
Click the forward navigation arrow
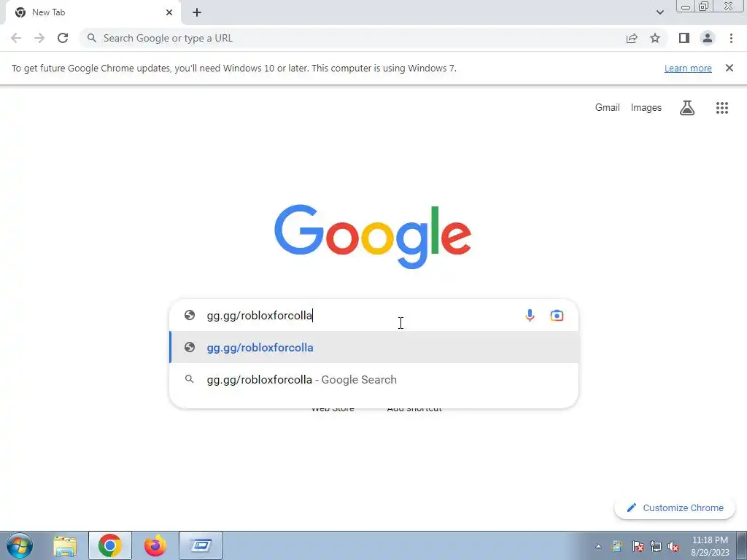point(39,38)
